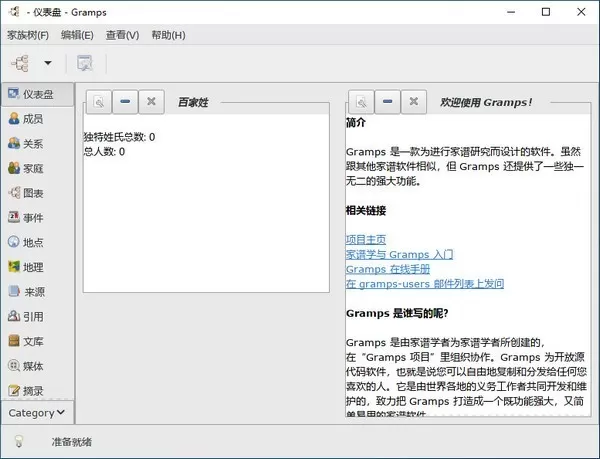Click the configure view toolbar icon
600x459 pixels.
(85, 63)
